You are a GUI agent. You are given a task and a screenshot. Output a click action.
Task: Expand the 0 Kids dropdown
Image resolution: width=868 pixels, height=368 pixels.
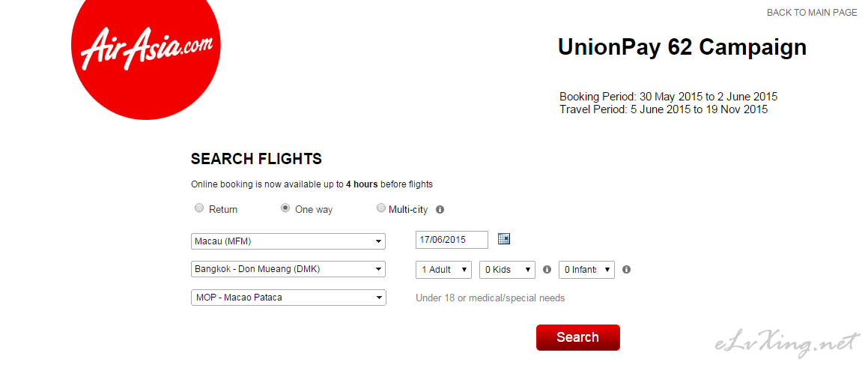(x=507, y=270)
